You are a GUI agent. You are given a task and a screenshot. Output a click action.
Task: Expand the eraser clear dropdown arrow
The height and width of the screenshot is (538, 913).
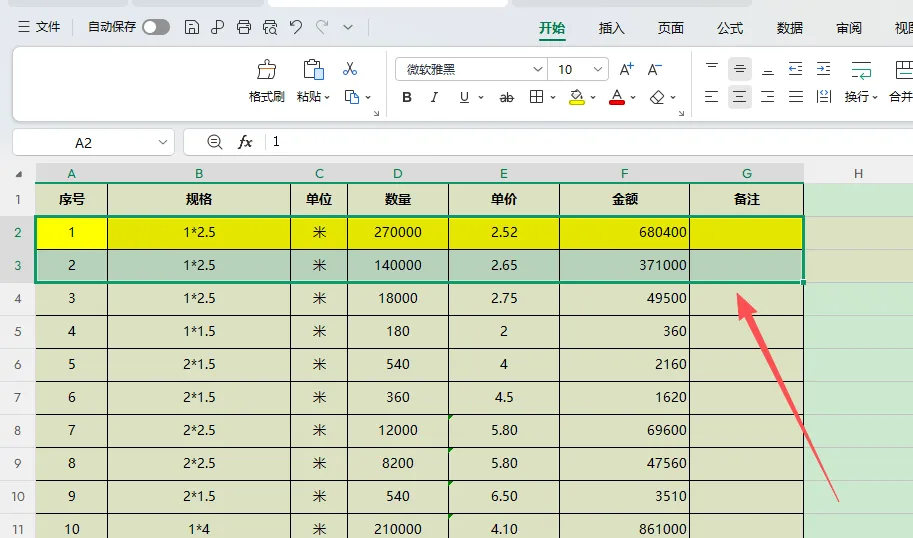(673, 97)
